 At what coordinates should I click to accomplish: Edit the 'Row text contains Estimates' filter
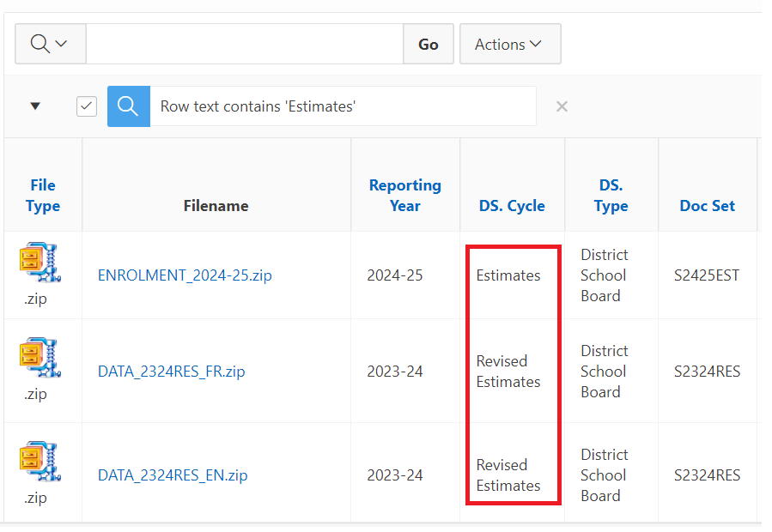click(x=258, y=106)
